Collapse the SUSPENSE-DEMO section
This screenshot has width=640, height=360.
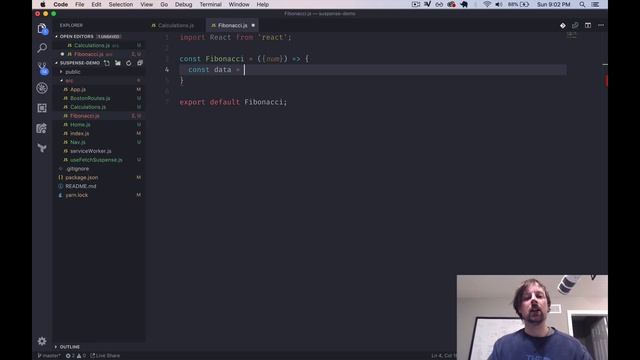point(80,63)
